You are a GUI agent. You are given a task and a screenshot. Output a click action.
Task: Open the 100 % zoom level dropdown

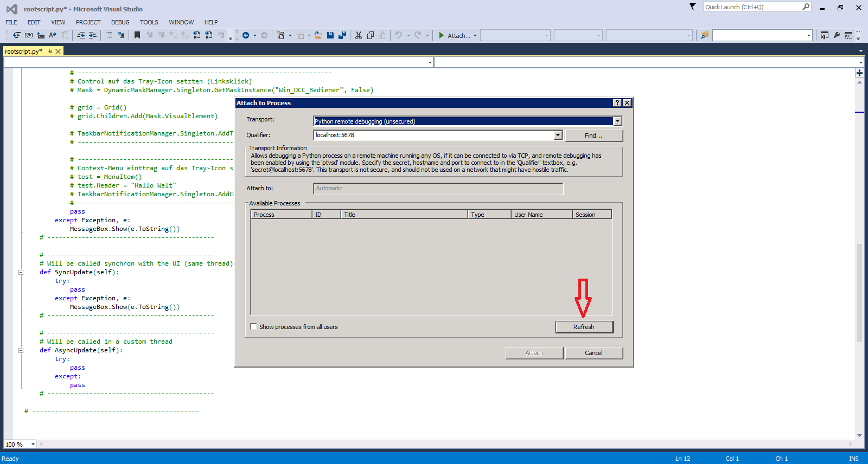[33, 444]
